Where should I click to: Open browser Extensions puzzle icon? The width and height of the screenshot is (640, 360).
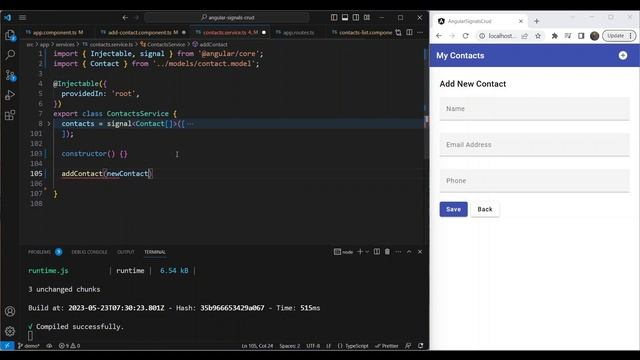[554, 36]
